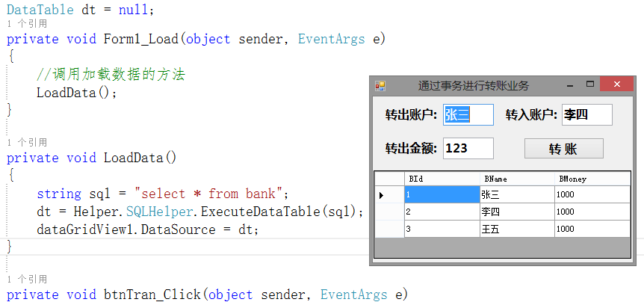This screenshot has width=644, height=305.
Task: Sort by the BName column header
Action: (x=517, y=179)
